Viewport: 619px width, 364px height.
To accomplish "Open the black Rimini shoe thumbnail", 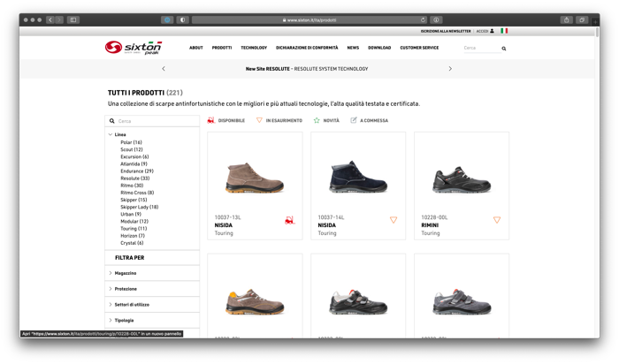I will click(x=462, y=180).
